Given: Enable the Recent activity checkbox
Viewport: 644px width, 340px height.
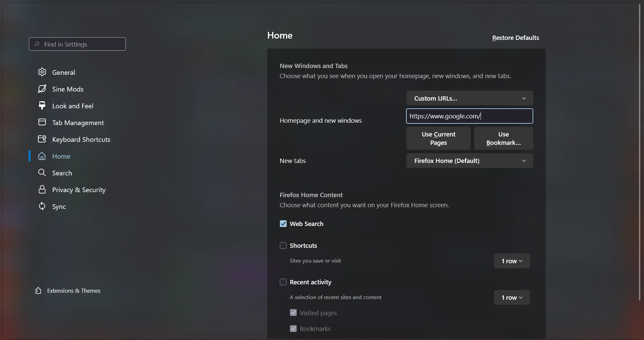Looking at the screenshot, I should point(283,282).
